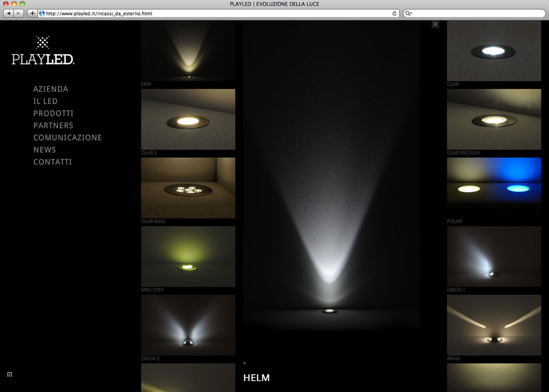This screenshot has width=549, height=392.
Task: Click the OLAR 2 caption label
Action: coord(149,152)
